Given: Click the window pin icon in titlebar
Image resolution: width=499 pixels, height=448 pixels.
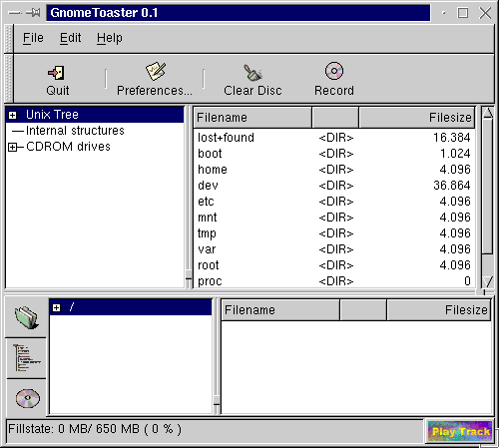Looking at the screenshot, I should click(33, 13).
